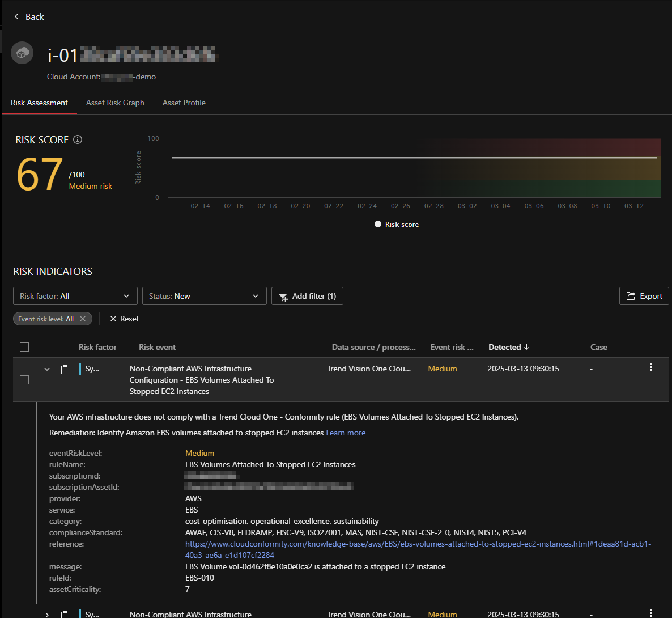Collapse the first expanded risk event row

click(47, 369)
